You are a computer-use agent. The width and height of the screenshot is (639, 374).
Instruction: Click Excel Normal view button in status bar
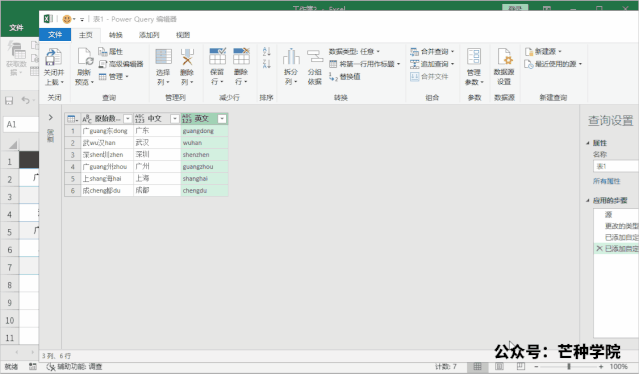coord(477,367)
